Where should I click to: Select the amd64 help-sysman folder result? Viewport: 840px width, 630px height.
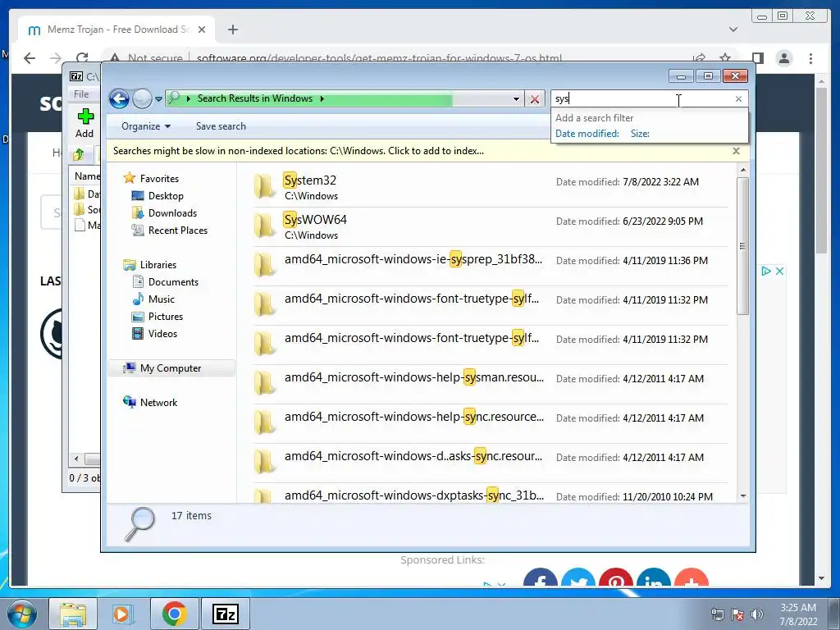490,384
